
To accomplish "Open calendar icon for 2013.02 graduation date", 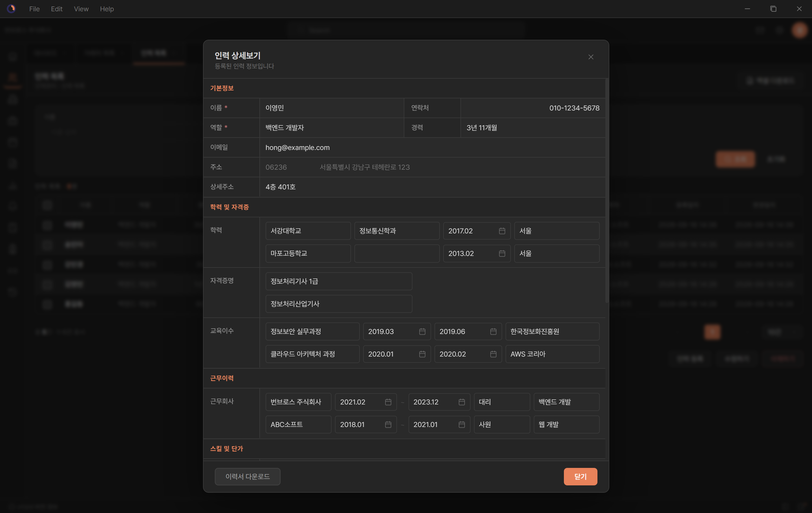I will (502, 253).
